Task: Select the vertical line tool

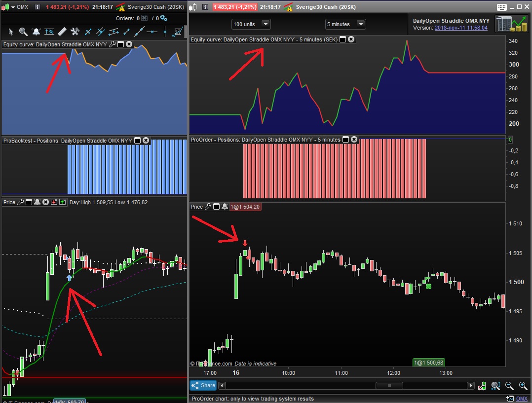Action: pos(165,32)
